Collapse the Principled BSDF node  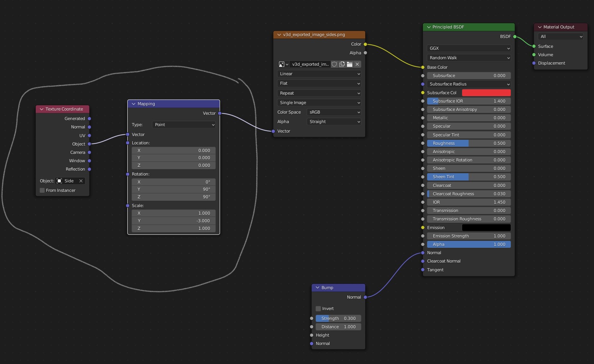(429, 27)
